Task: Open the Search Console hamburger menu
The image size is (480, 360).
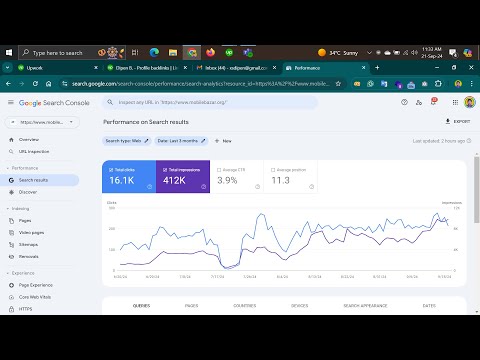Action: [x=11, y=102]
